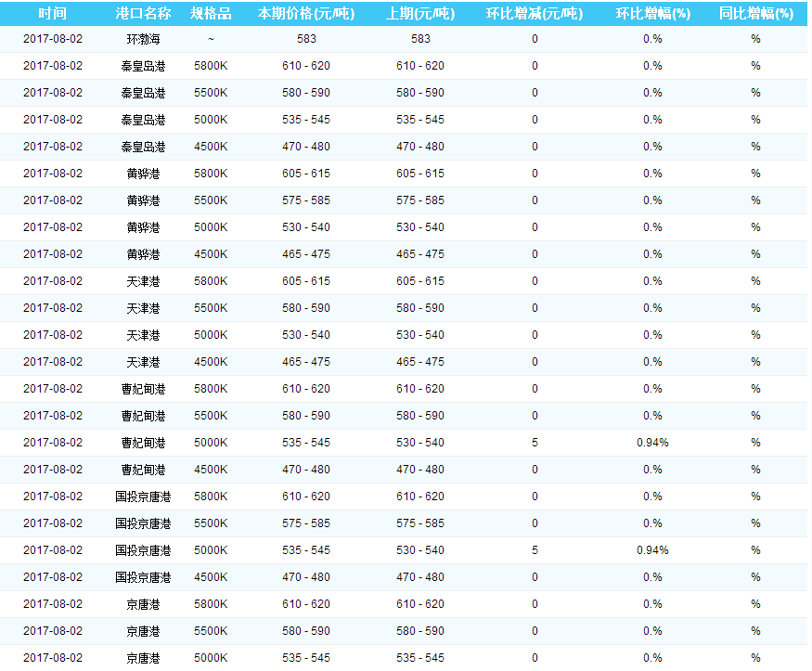This screenshot has width=812, height=671.
Task: Click the 时间 column header
Action: pos(52,13)
